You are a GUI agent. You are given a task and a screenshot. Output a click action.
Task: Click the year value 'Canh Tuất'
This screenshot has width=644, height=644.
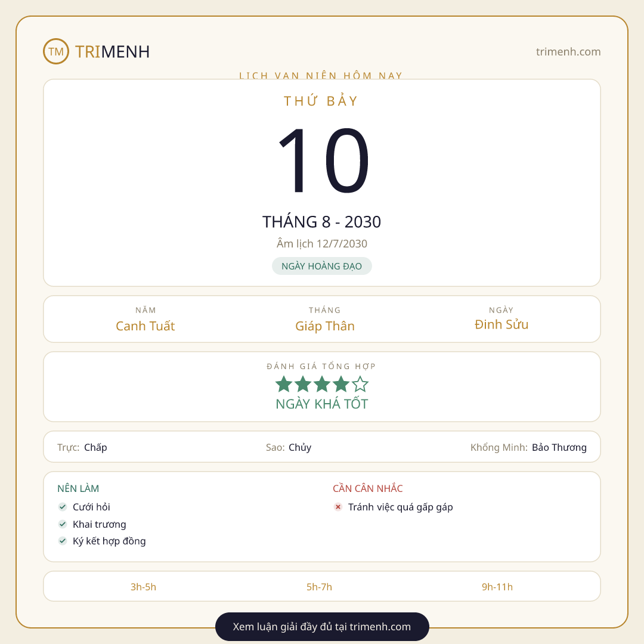pyautogui.click(x=145, y=326)
